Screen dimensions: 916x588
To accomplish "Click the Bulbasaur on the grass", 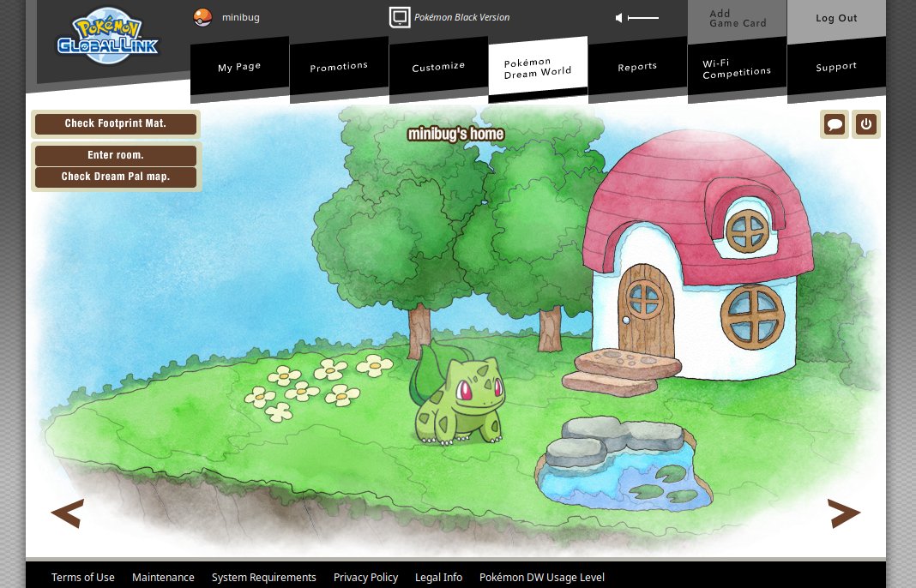I will coord(457,395).
